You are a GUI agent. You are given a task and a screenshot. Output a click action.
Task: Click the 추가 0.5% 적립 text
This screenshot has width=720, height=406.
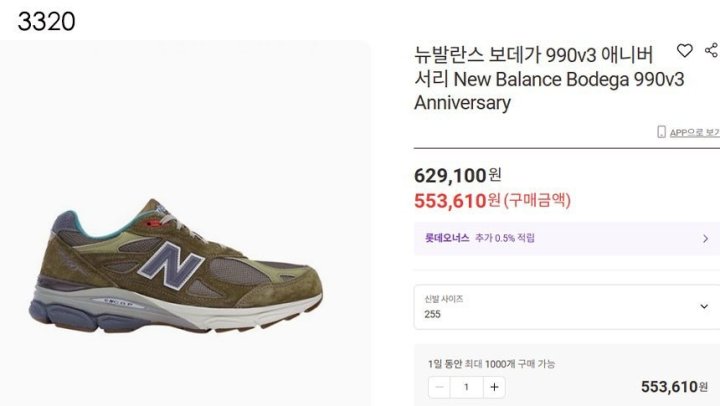pos(505,238)
